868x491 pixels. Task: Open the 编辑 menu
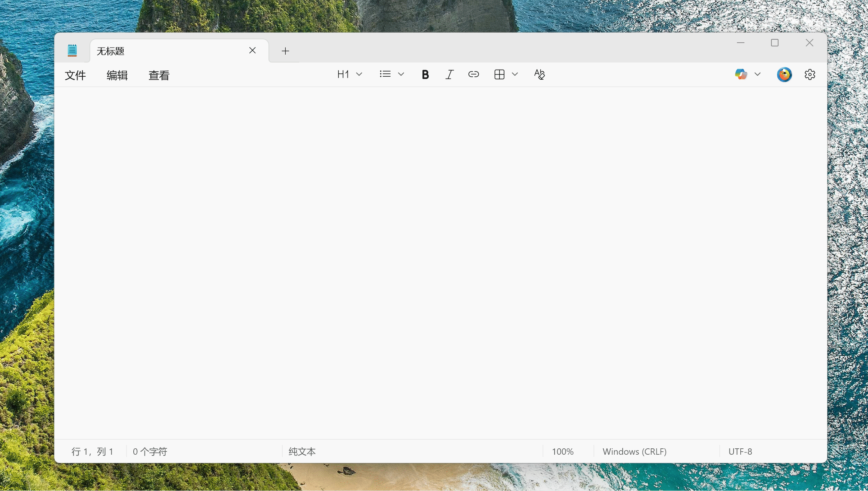pos(117,75)
